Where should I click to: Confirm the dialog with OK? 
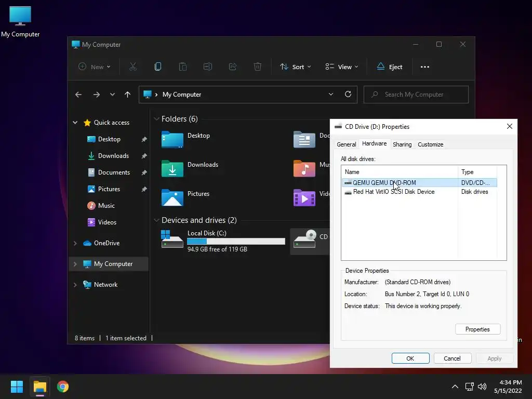pos(410,358)
